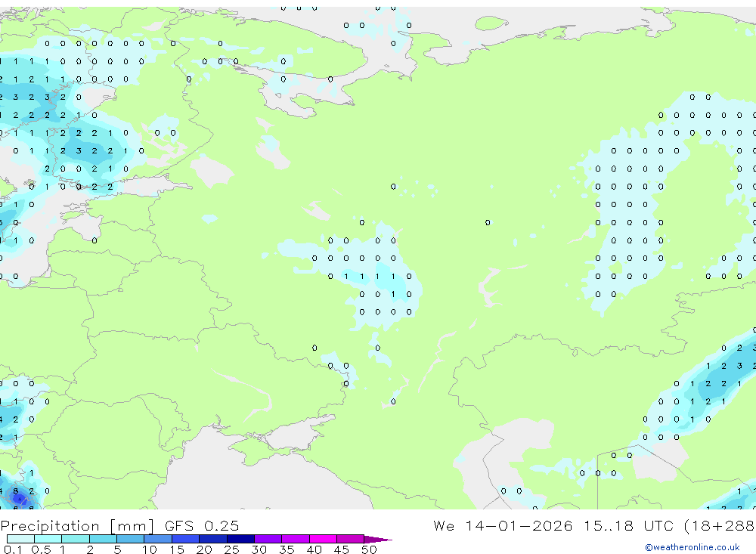Image resolution: width=756 pixels, height=554 pixels.
Task: Click the '25' legend scale label
Action: point(231,549)
